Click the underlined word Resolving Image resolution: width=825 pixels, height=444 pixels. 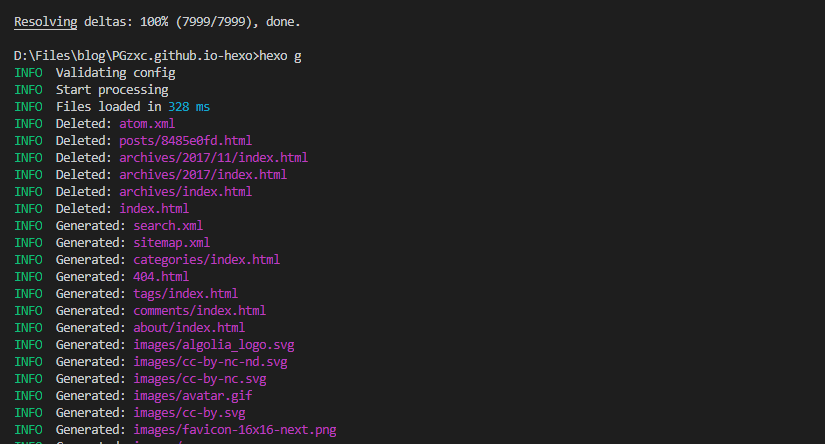point(45,22)
